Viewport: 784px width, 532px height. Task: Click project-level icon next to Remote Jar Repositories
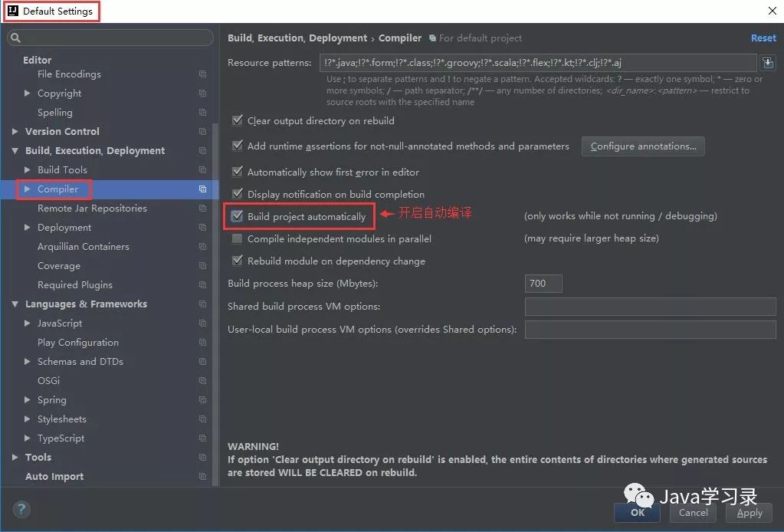pos(202,209)
